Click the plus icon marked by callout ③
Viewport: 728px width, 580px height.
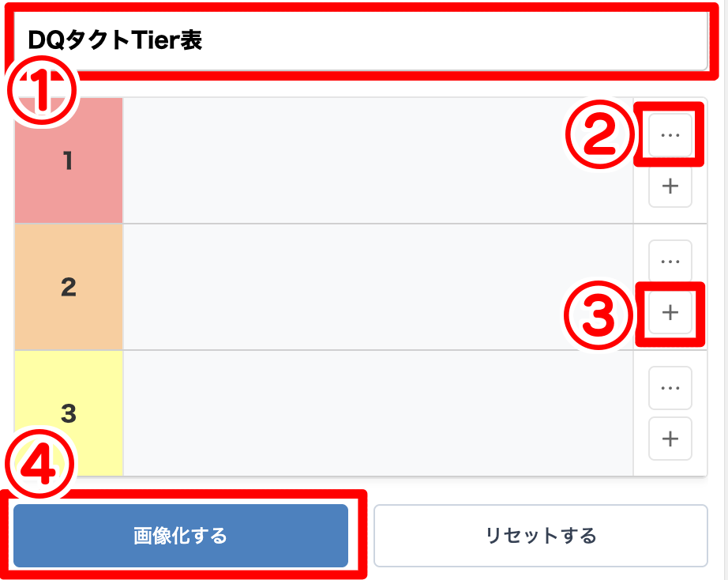click(669, 312)
